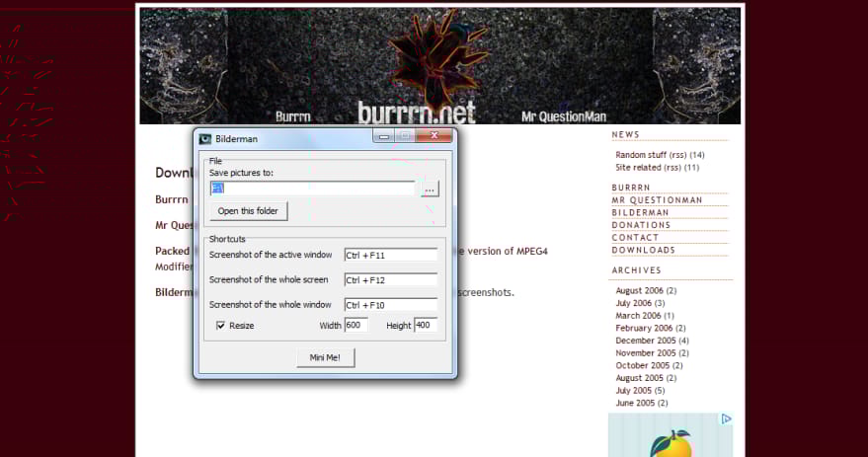Click the browse '...' button for save folder

(430, 190)
